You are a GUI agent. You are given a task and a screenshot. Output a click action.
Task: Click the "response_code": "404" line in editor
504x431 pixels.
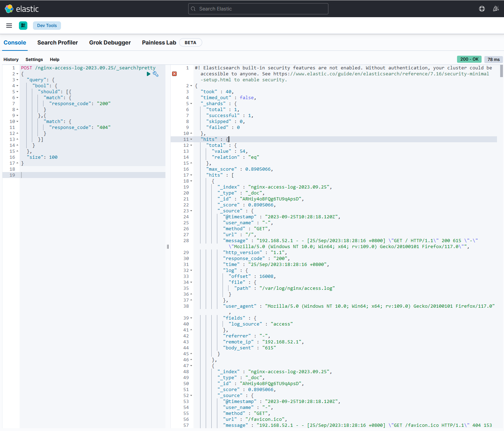[x=80, y=128]
